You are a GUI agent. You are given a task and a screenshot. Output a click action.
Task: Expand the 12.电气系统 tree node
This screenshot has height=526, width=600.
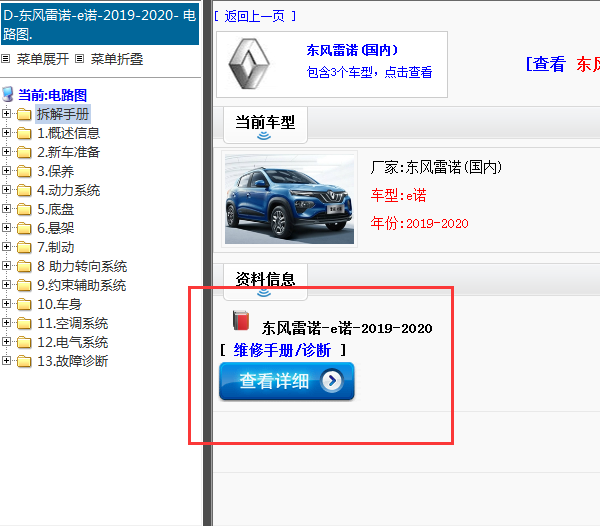(6, 342)
